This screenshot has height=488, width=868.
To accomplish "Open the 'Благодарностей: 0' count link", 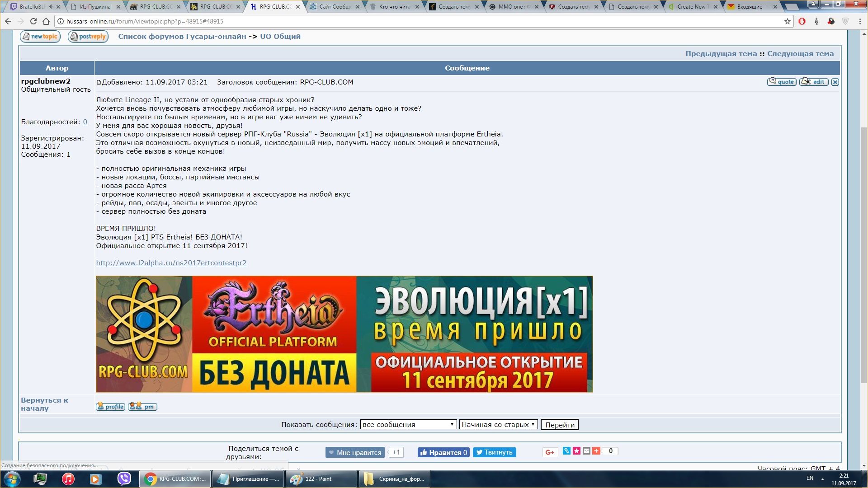I will pos(85,122).
